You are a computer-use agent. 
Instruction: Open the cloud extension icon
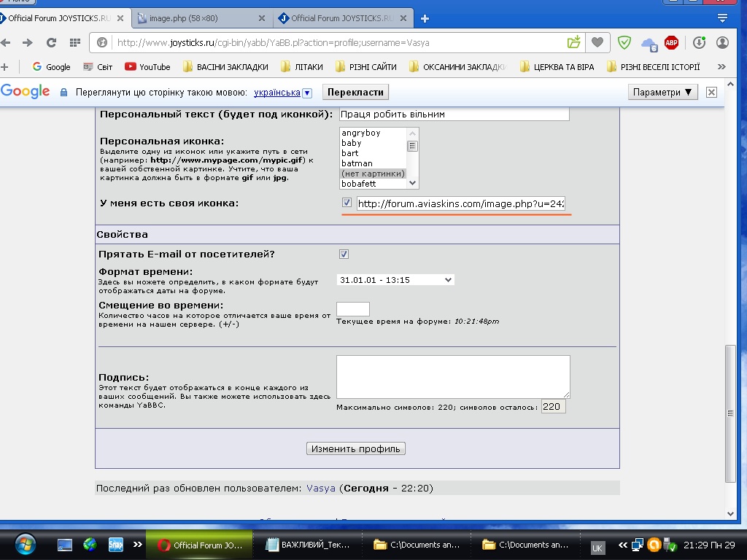(x=649, y=44)
